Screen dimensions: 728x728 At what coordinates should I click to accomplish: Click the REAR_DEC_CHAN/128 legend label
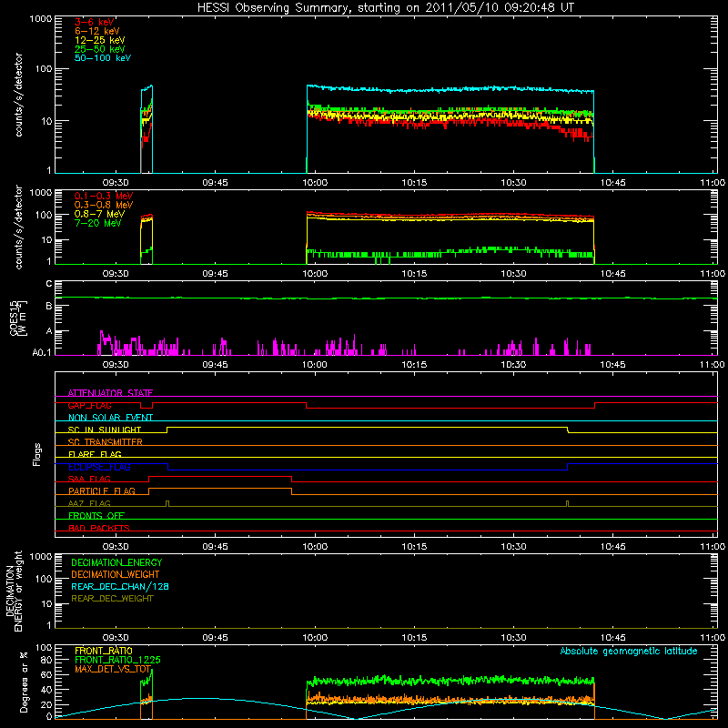[120, 587]
